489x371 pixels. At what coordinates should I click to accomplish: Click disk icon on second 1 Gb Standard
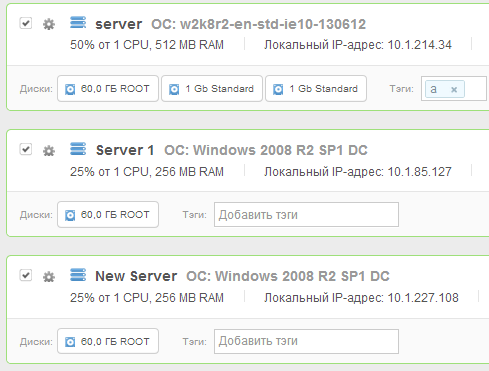point(278,89)
